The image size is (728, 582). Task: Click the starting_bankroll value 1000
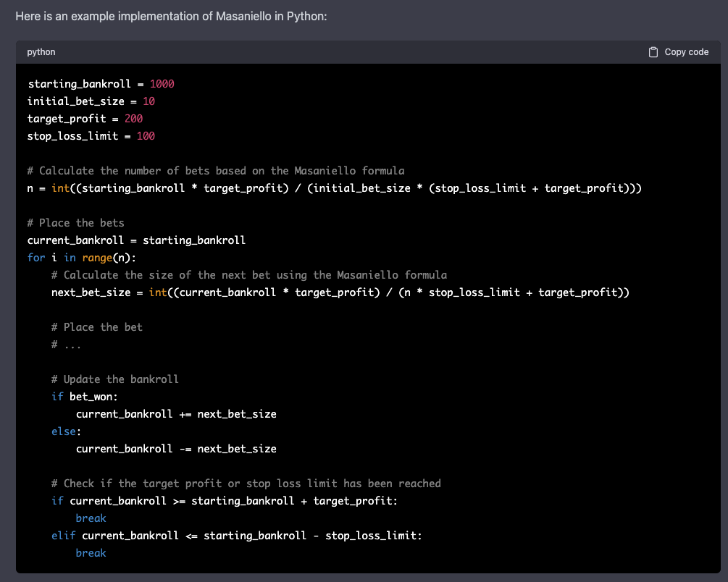162,83
